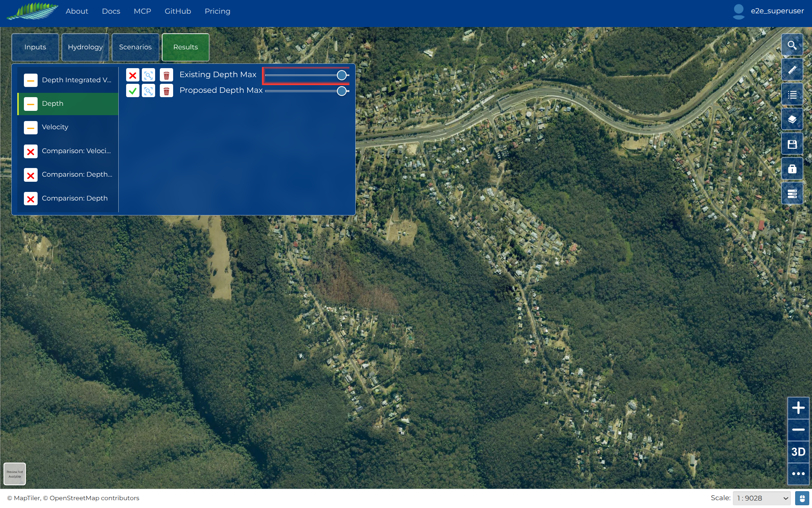Viewport: 812px width, 508px height.
Task: Open the e2e_superuser profile avatar
Action: pyautogui.click(x=738, y=11)
